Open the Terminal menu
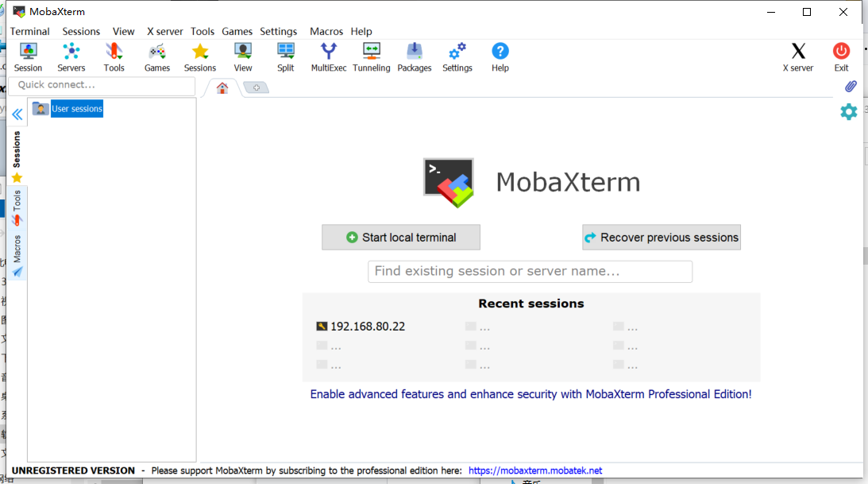This screenshot has width=868, height=484. click(x=30, y=32)
